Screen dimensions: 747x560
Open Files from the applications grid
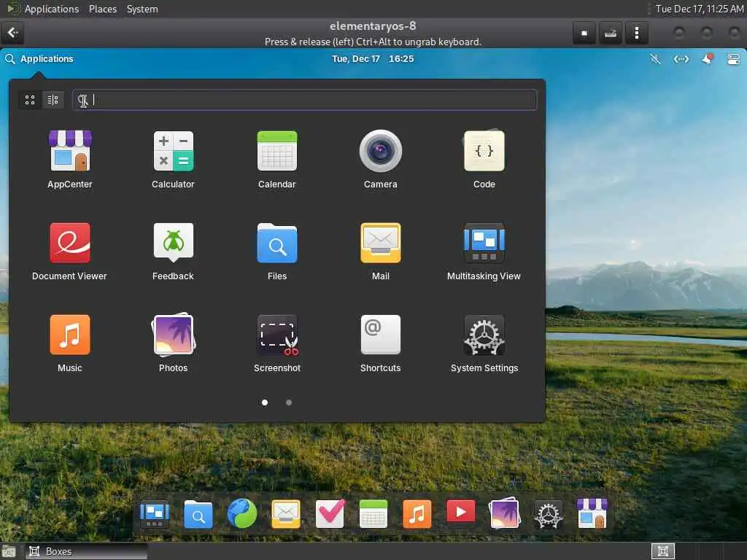[x=276, y=252]
